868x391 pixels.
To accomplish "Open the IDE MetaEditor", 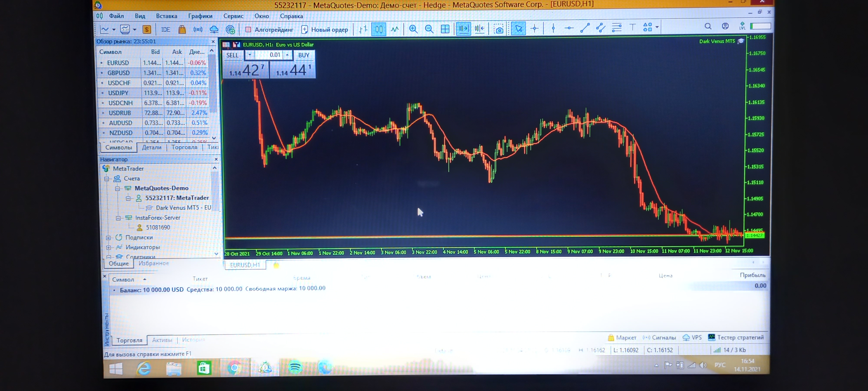I will pyautogui.click(x=165, y=30).
